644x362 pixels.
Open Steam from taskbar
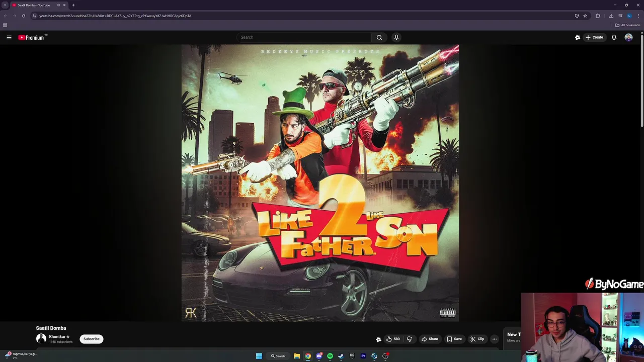[x=341, y=356]
